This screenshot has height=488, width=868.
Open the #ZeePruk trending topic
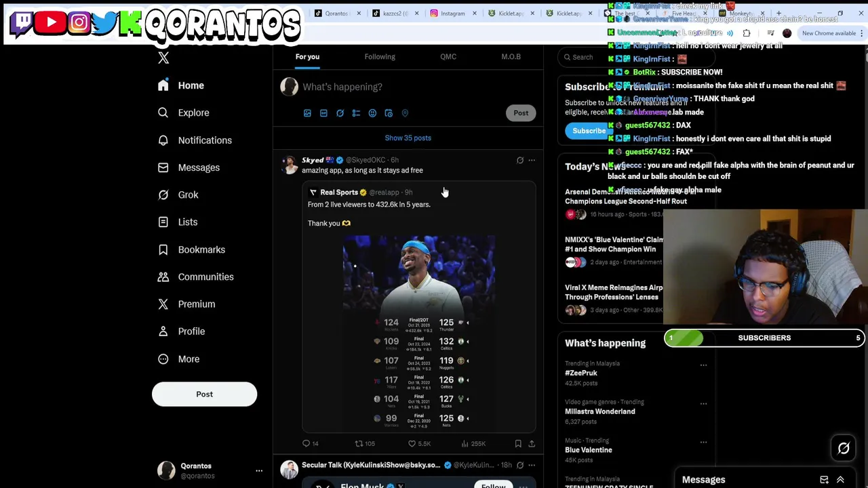tap(581, 373)
